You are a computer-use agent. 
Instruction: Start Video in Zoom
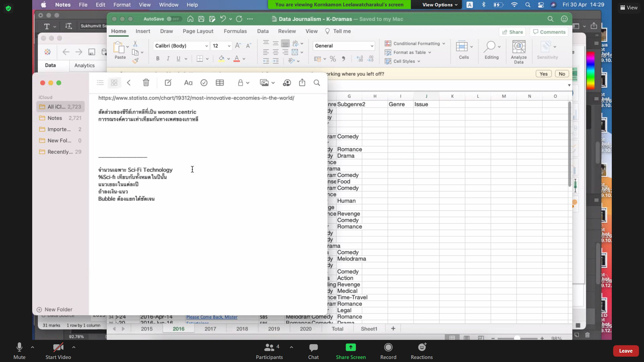[58, 351]
